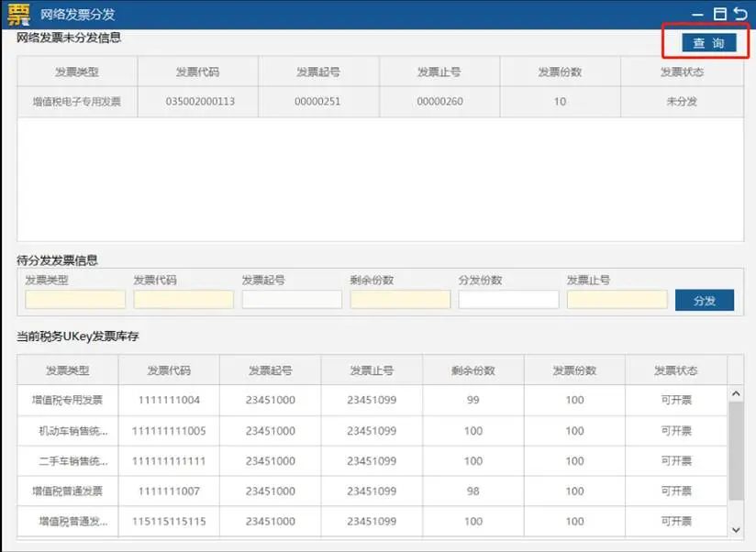Screen dimensions: 756x552
Task: Select the 增值税普通发... inventory row
Action: click(372, 521)
